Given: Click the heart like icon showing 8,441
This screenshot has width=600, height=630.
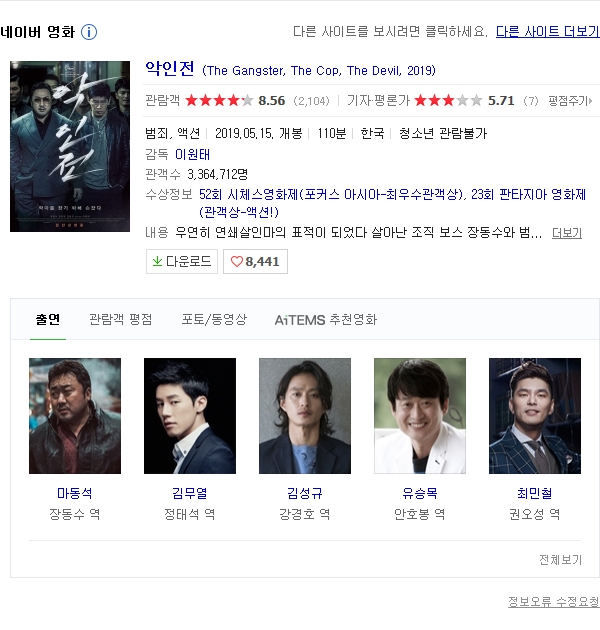Looking at the screenshot, I should coord(237,262).
